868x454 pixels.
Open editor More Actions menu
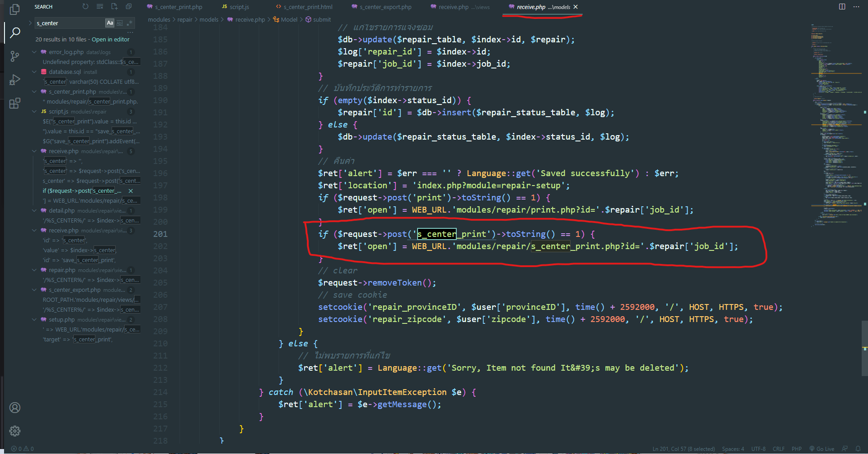tap(856, 6)
